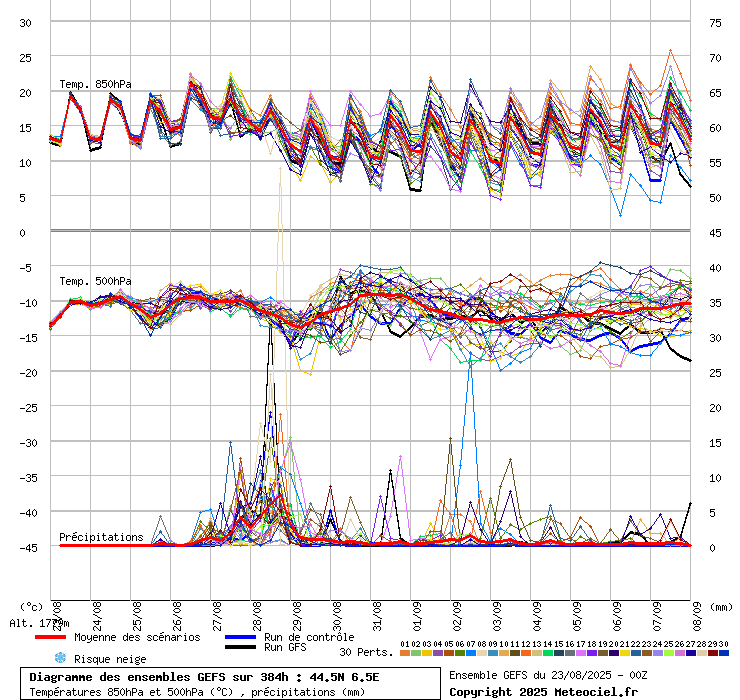Select perturbation 17 pink swatch

point(580,653)
